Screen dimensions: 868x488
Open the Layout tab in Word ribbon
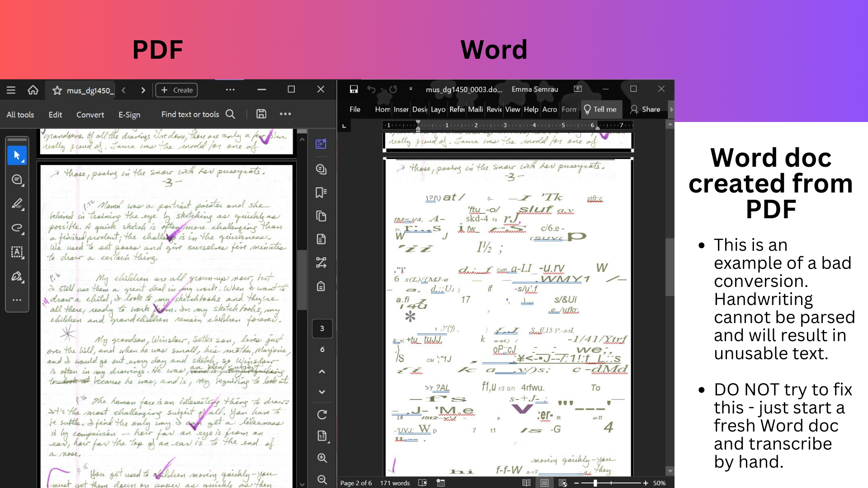pos(438,109)
